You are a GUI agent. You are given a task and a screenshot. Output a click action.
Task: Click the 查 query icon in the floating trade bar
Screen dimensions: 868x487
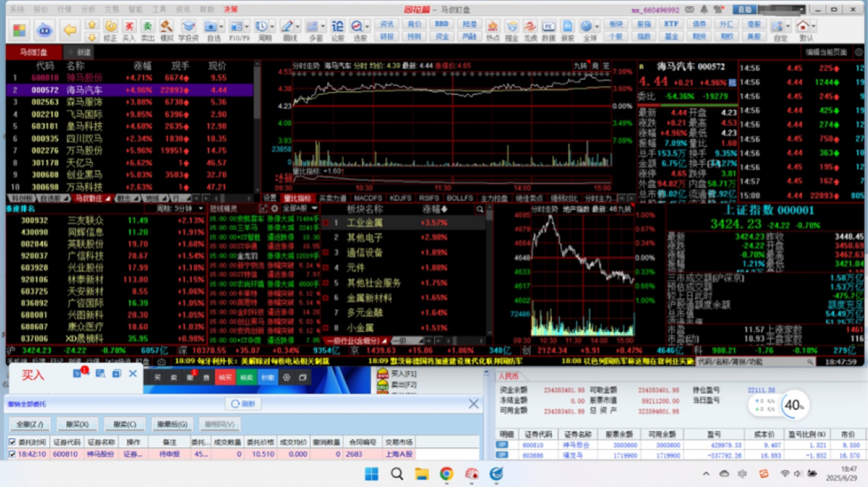point(206,377)
